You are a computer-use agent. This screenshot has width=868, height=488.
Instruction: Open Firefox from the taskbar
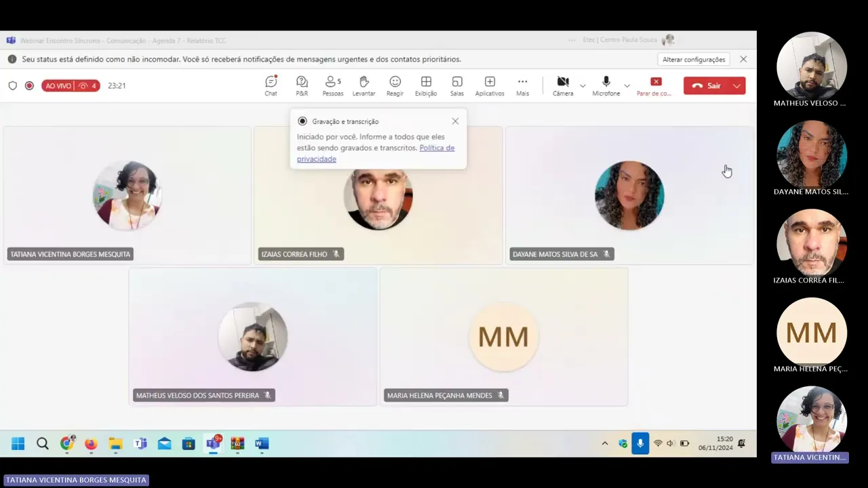pos(91,444)
